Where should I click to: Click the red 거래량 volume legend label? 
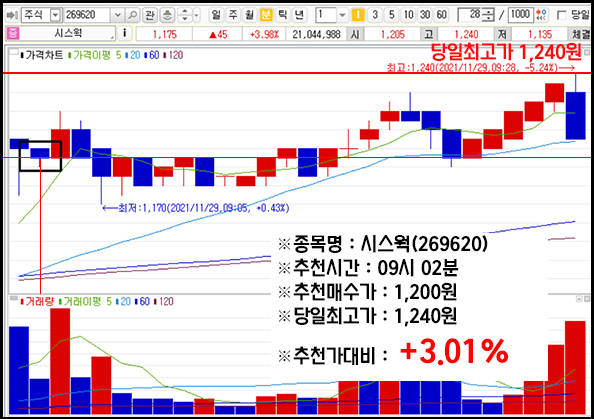coord(37,302)
